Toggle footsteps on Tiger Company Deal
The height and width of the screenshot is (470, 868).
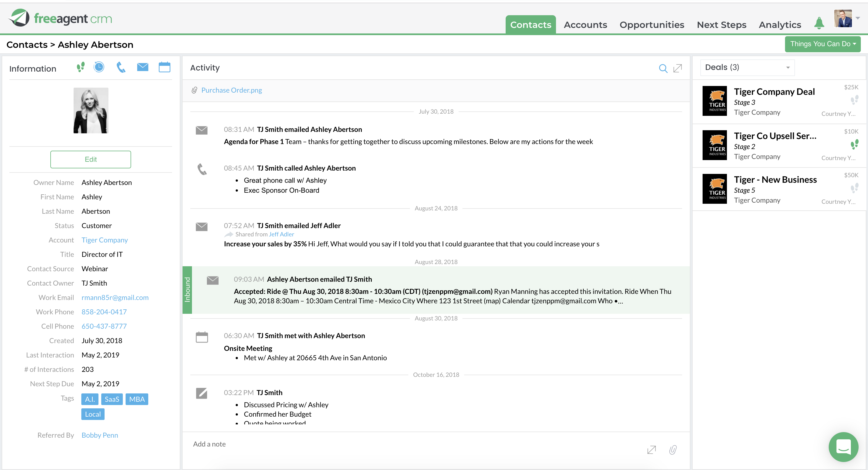click(854, 100)
